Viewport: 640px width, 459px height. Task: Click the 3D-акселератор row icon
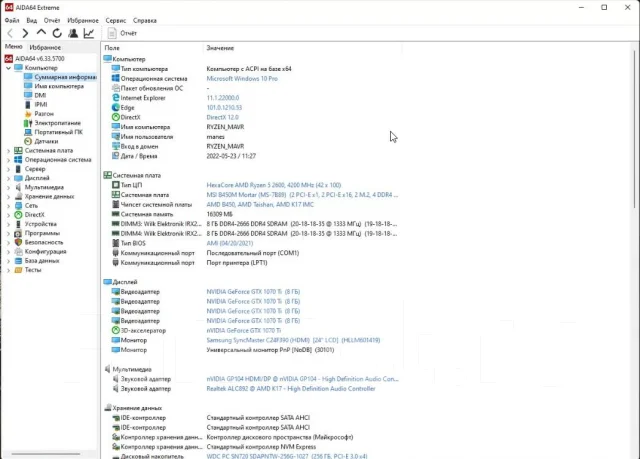coord(116,330)
